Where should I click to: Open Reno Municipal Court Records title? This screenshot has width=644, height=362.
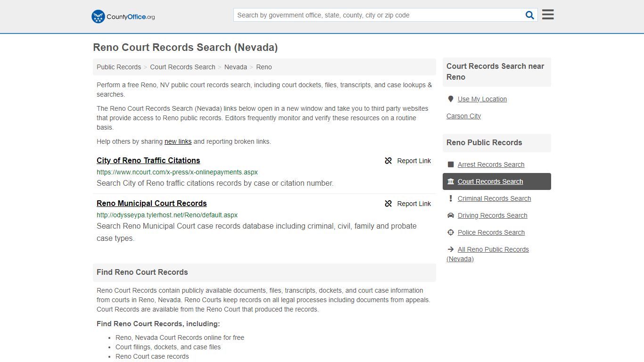coord(151,203)
